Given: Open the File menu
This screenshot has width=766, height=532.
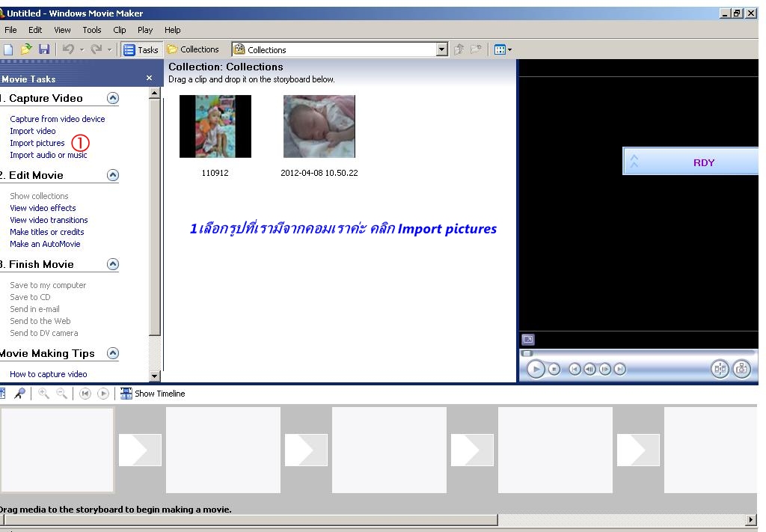Looking at the screenshot, I should [x=10, y=30].
